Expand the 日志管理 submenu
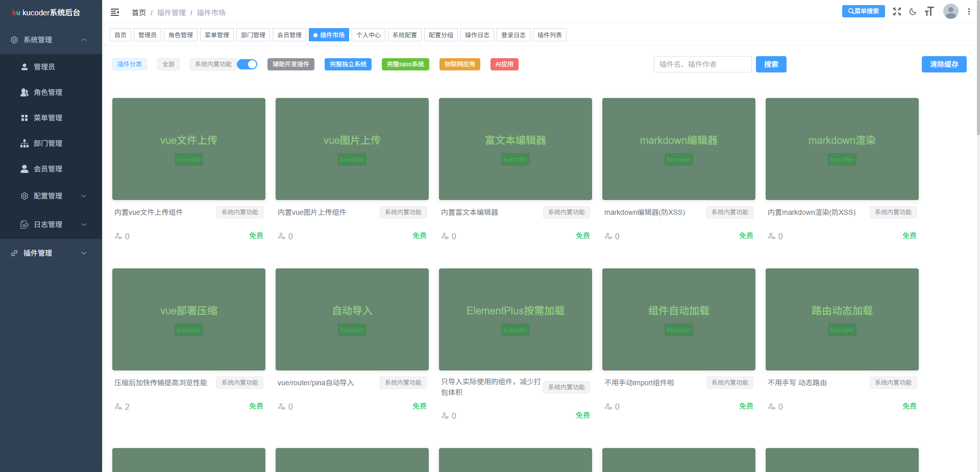The image size is (980, 472). click(51, 225)
